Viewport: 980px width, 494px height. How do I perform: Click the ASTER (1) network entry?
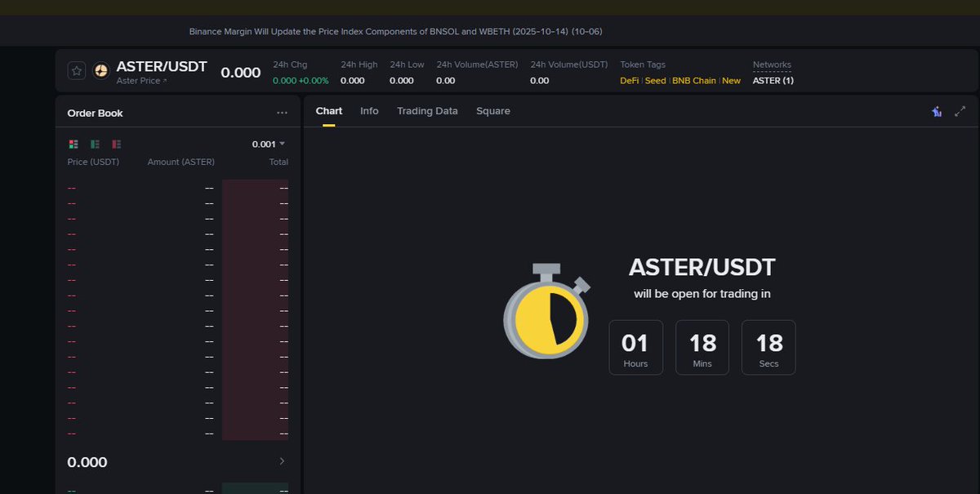773,81
